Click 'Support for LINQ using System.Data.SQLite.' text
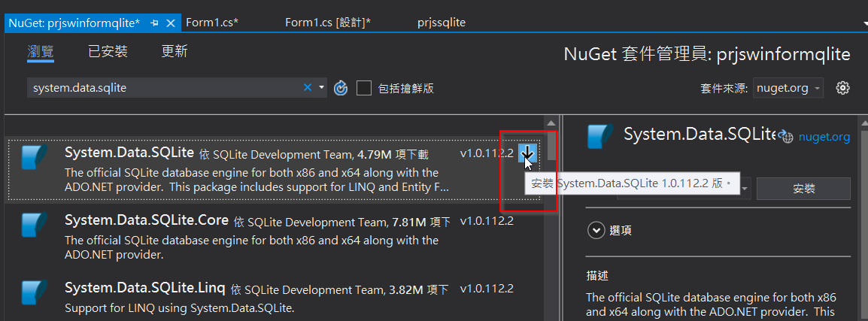Viewport: 868px width, 321px height. pos(179,307)
